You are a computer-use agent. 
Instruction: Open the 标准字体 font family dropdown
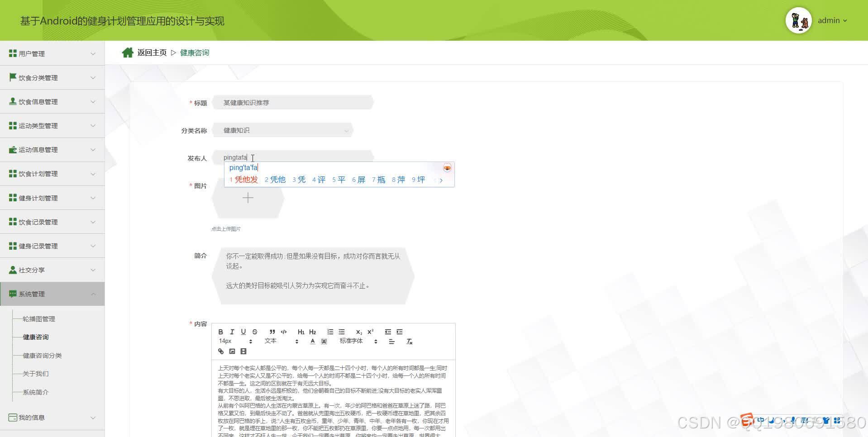pos(358,341)
